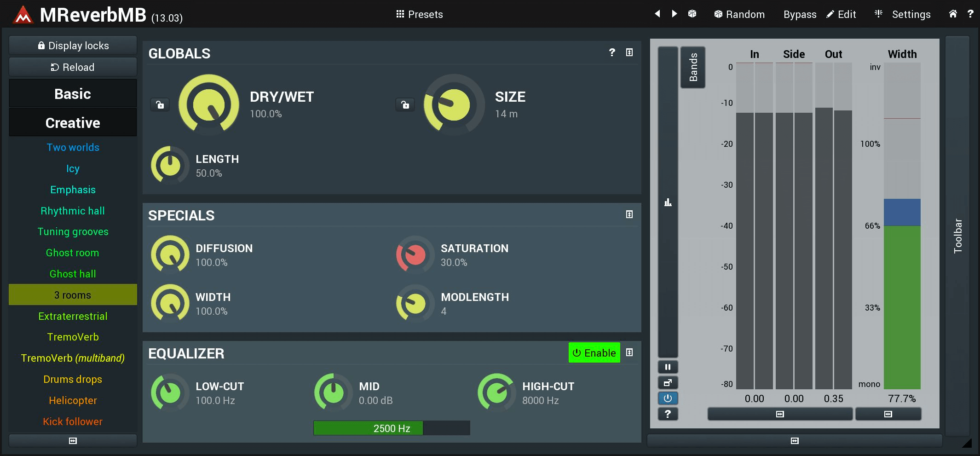
Task: Toggle the SIZE parameter lock
Action: click(x=405, y=105)
